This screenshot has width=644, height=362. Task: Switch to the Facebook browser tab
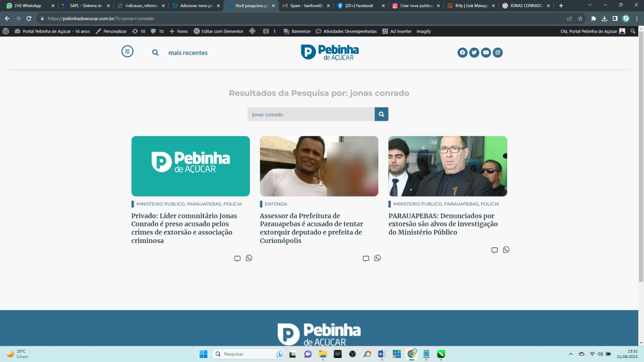[359, 6]
